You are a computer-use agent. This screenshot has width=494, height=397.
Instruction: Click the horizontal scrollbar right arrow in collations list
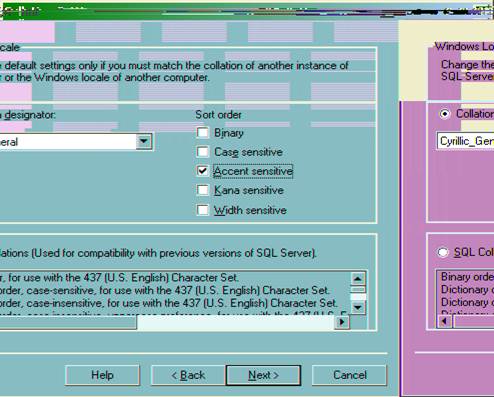[342, 322]
